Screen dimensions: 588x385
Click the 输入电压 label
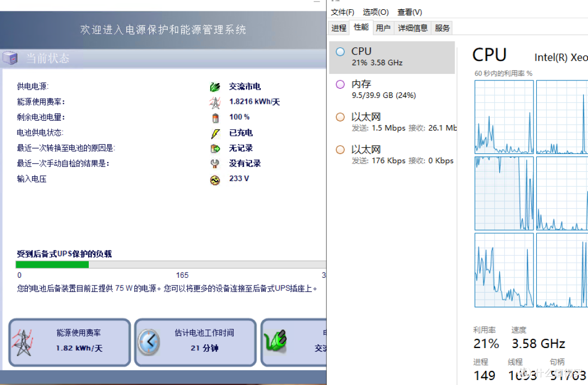pyautogui.click(x=32, y=179)
